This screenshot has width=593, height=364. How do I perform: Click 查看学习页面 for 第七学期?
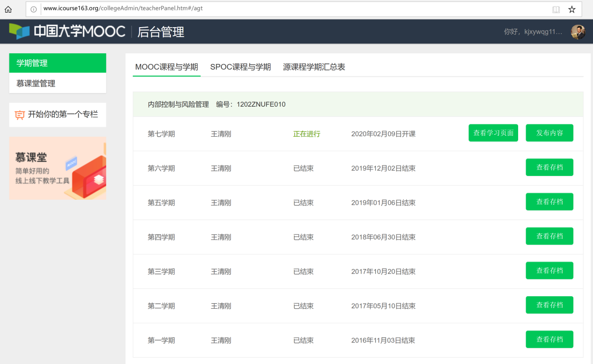493,133
